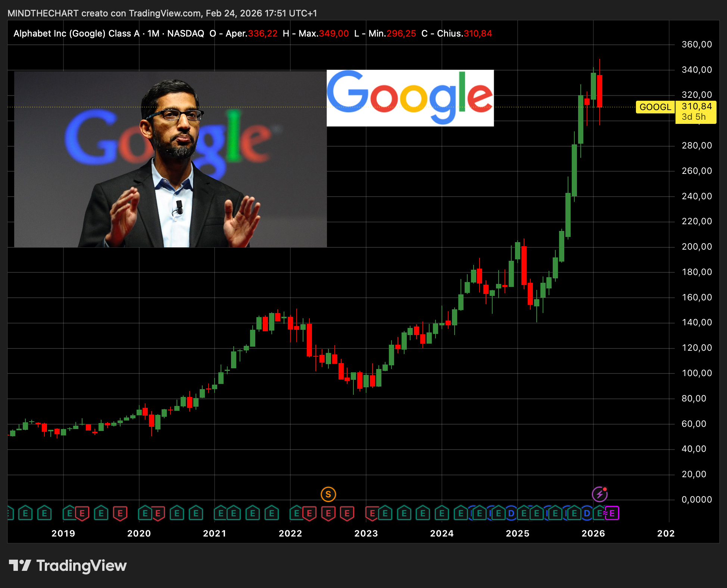This screenshot has width=727, height=588.
Task: Click the GOOGL price label on the right scale
Action: (655, 107)
